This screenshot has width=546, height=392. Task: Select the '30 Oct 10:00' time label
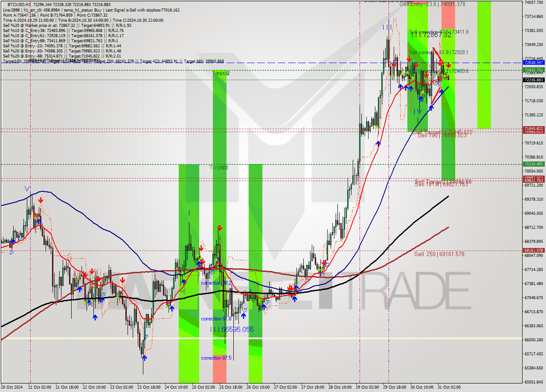[x=422, y=387]
